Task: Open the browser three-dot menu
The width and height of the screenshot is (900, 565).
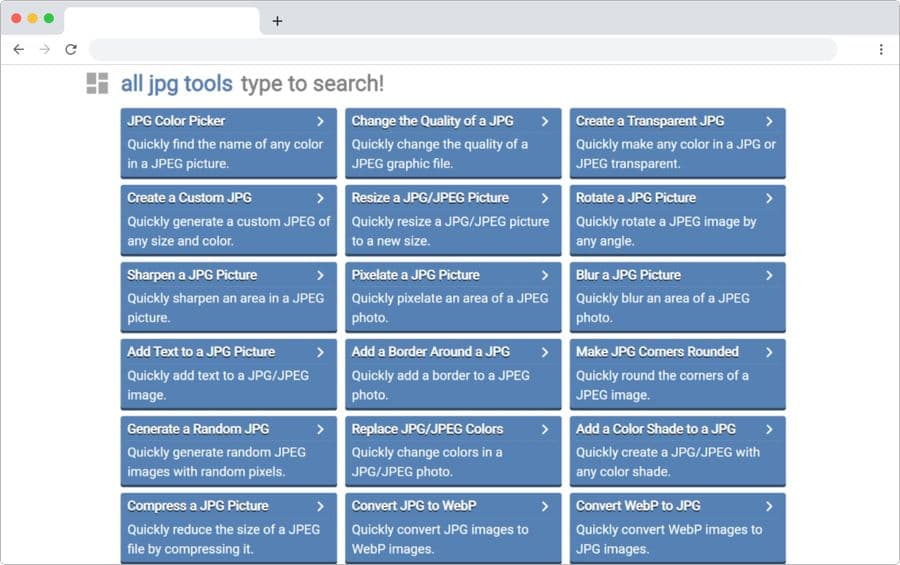Action: pyautogui.click(x=880, y=49)
